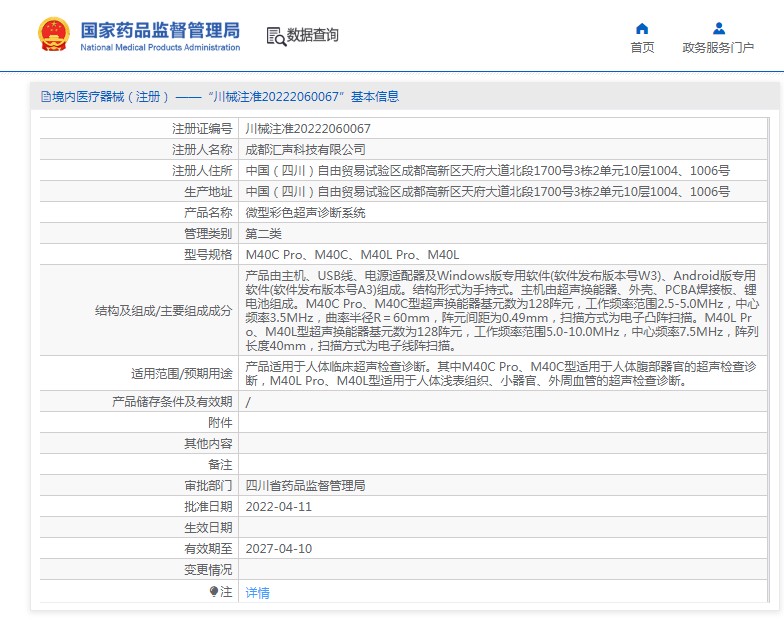The image size is (784, 622).
Task: Click the 注 lightbulb note icon
Action: pos(214,592)
